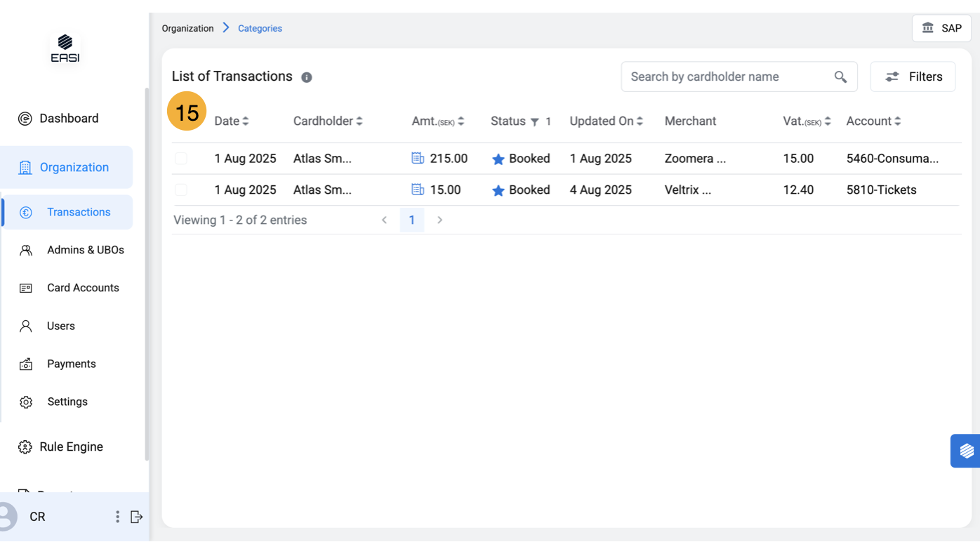This screenshot has height=542, width=980.
Task: Click the blue floating widget icon
Action: tap(966, 451)
